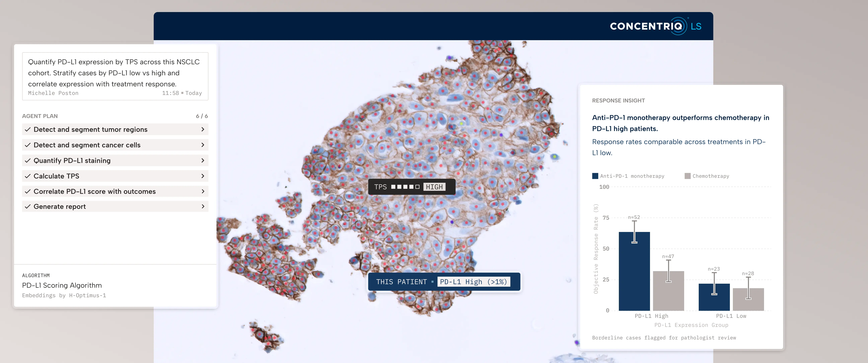868x363 pixels.
Task: Select the Quantify PD-L1 staining step
Action: tap(115, 160)
